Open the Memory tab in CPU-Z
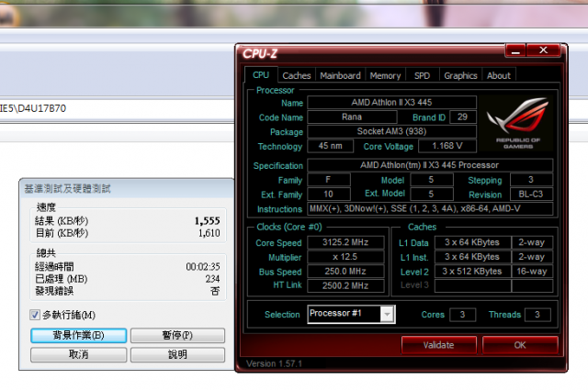 (385, 75)
